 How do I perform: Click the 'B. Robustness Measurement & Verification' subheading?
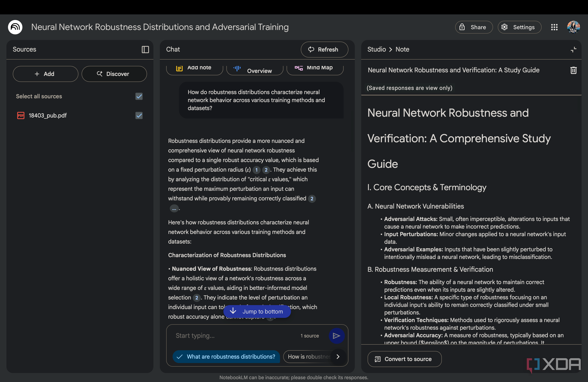point(430,270)
